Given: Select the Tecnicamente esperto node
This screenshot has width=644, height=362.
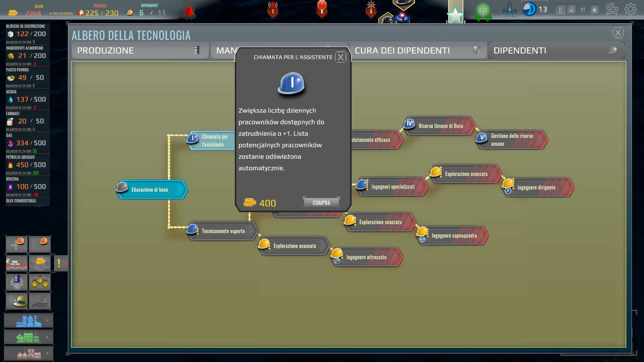Looking at the screenshot, I should pyautogui.click(x=223, y=231).
